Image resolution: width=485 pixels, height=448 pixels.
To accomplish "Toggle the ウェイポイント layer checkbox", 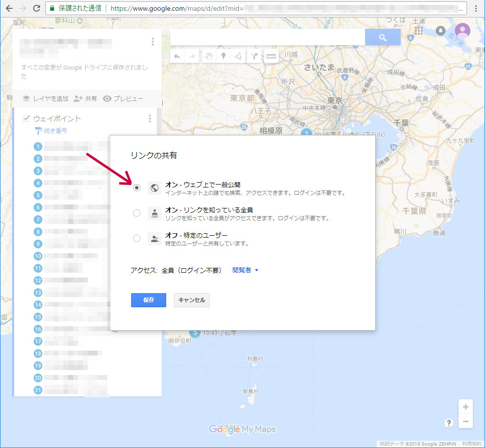I will 26,118.
